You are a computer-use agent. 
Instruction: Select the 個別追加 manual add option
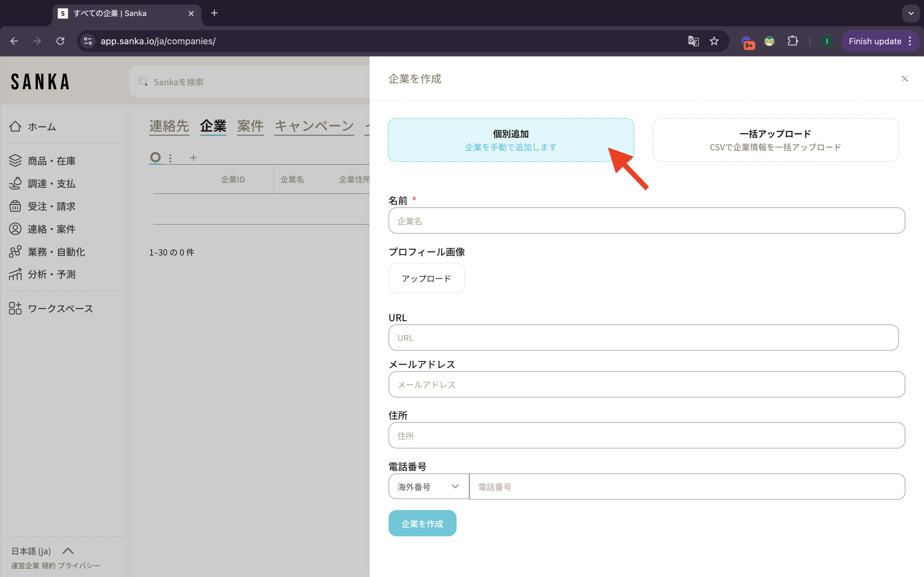510,140
